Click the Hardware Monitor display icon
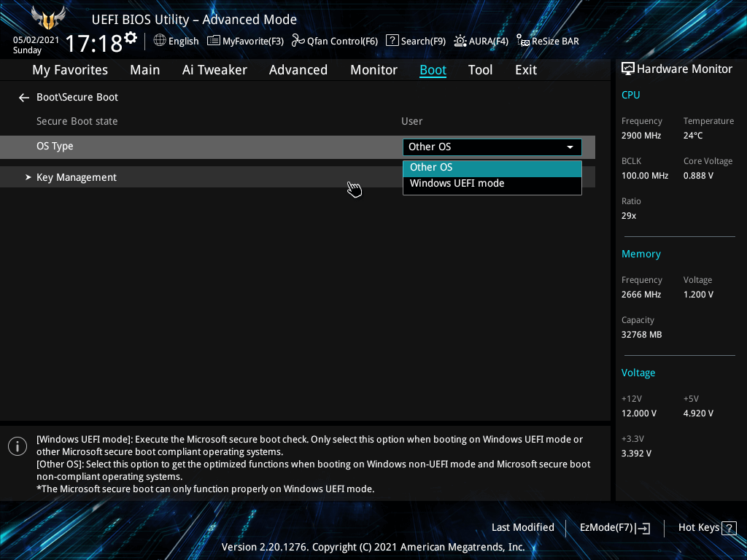Image resolution: width=747 pixels, height=560 pixels. (x=628, y=69)
